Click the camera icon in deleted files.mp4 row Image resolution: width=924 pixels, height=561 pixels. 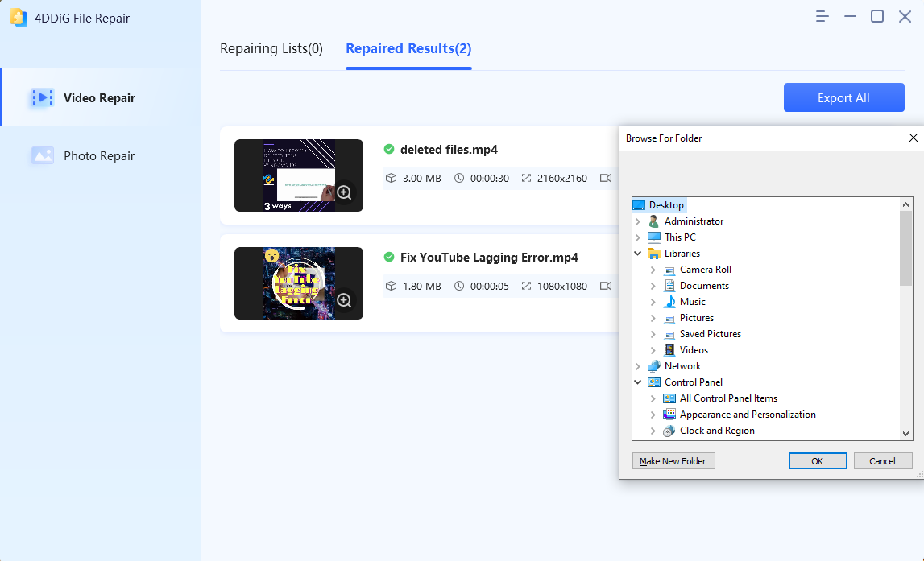click(x=605, y=178)
